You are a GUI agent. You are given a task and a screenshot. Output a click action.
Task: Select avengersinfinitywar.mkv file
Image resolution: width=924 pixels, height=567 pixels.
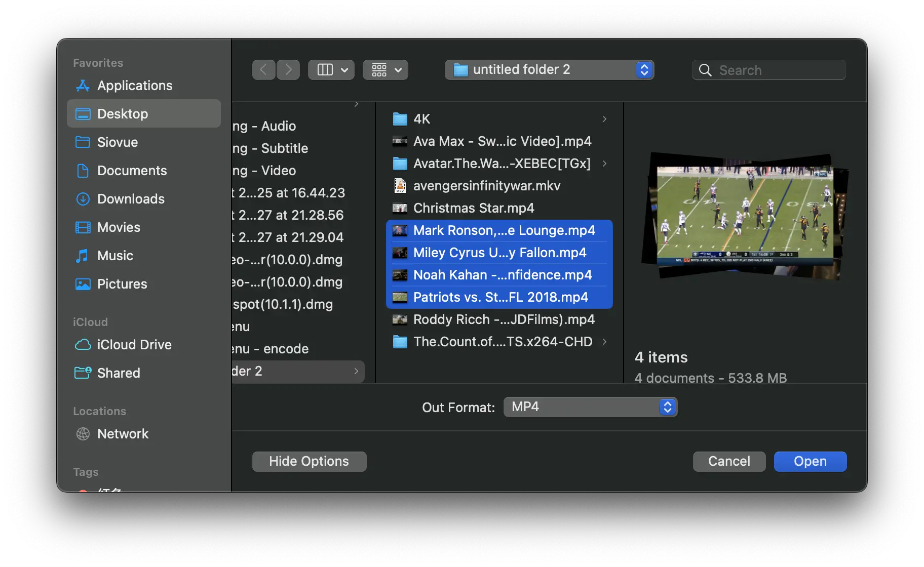499,186
